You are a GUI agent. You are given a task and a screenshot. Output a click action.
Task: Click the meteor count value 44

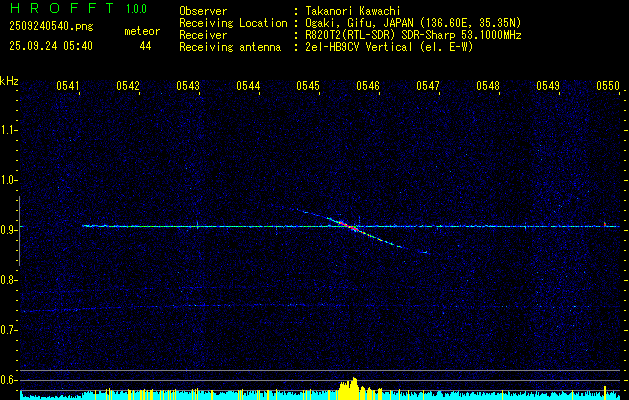click(x=146, y=46)
